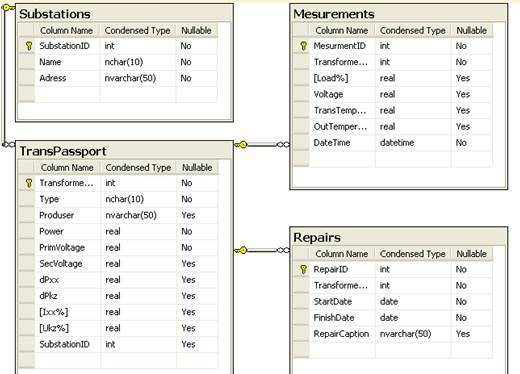Image resolution: width=520 pixels, height=374 pixels.
Task: Click the Nullable cell of FinishDate row
Action: click(472, 318)
